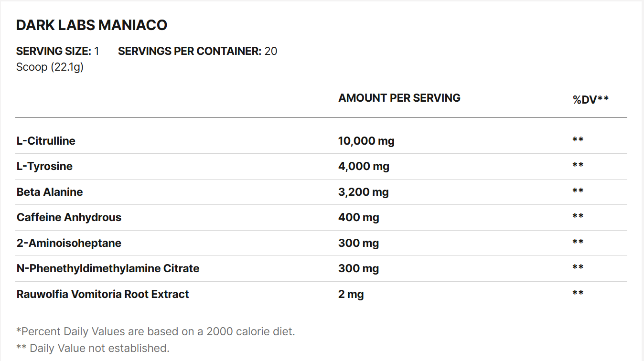This screenshot has width=644, height=361.
Task: Select the L-Tyrosine ingredient name
Action: click(44, 166)
